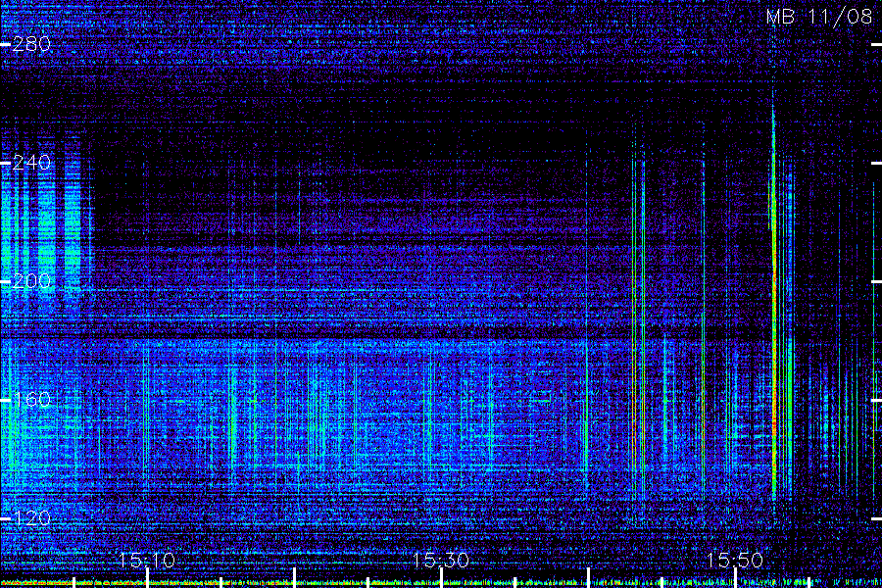Click the time tick mark under 15:30

click(x=441, y=578)
